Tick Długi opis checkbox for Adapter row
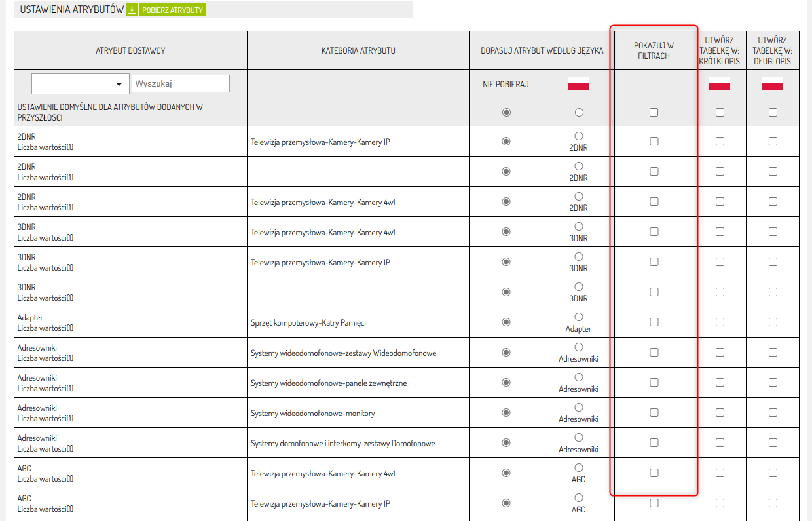 (773, 322)
